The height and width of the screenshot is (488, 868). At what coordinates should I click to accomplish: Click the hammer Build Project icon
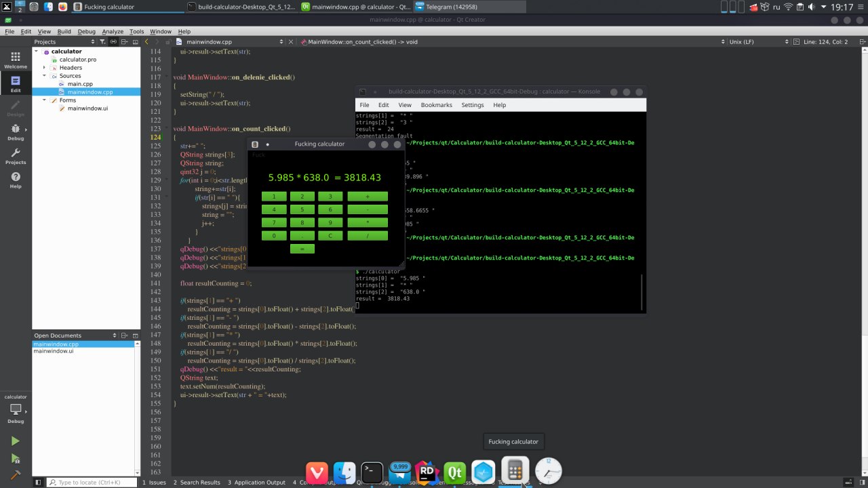[15, 475]
